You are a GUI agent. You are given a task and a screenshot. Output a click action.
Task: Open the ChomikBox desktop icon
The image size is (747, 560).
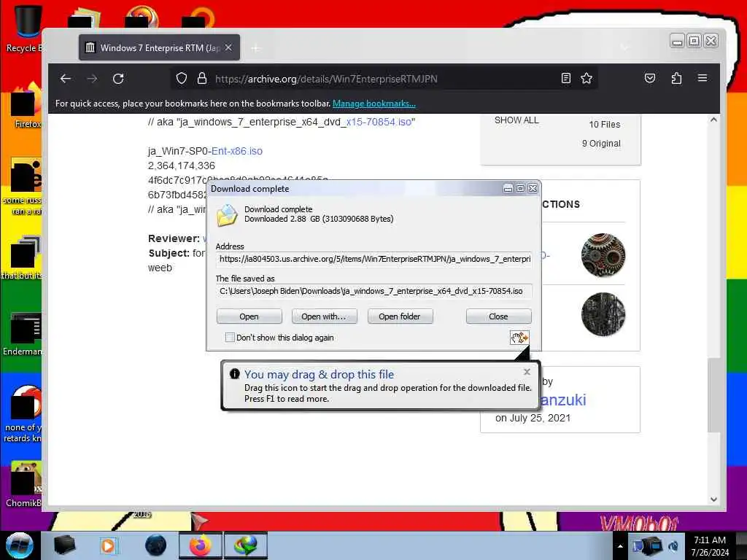click(x=24, y=483)
